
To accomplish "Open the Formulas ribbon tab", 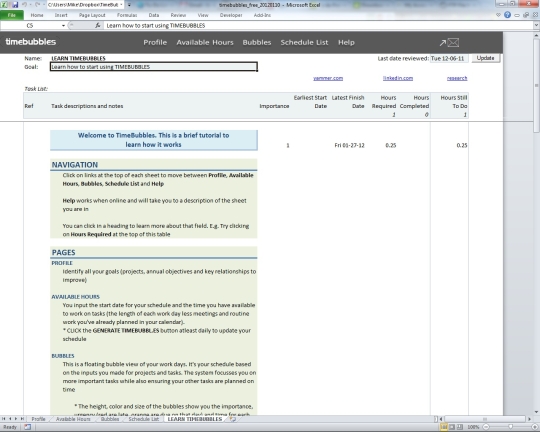I will [x=127, y=15].
